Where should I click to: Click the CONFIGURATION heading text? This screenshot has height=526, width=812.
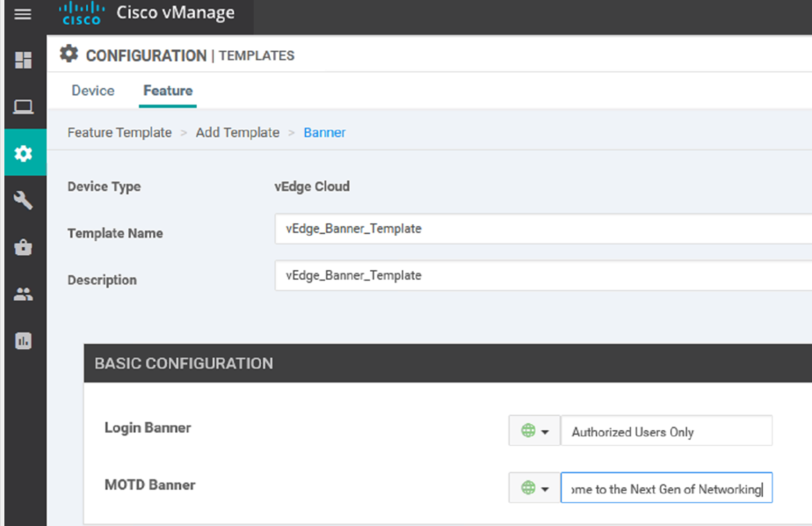[146, 55]
